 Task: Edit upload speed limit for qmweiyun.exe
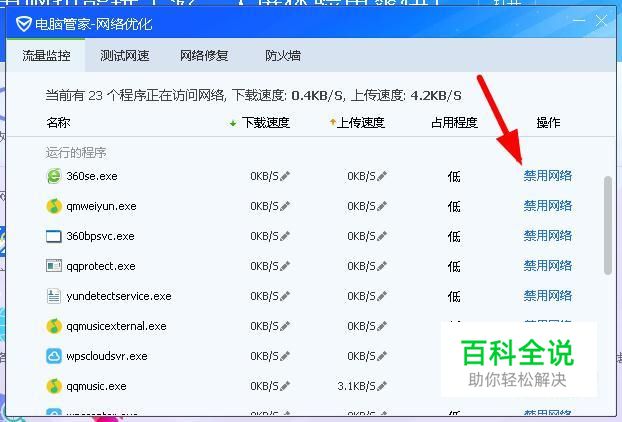tap(382, 206)
